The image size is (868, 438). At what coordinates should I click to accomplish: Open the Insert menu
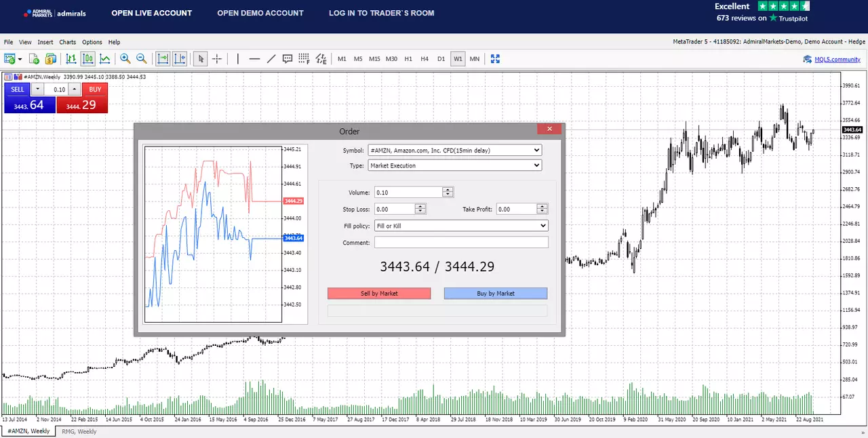[45, 42]
